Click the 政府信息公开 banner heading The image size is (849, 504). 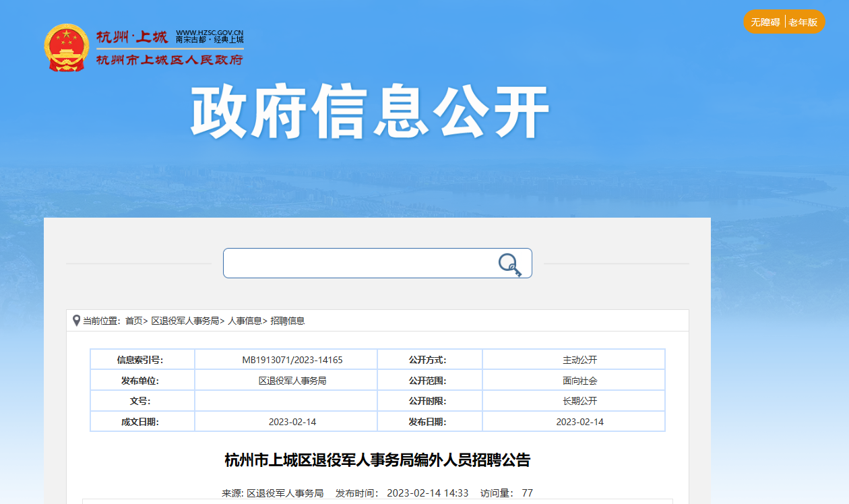(x=369, y=113)
